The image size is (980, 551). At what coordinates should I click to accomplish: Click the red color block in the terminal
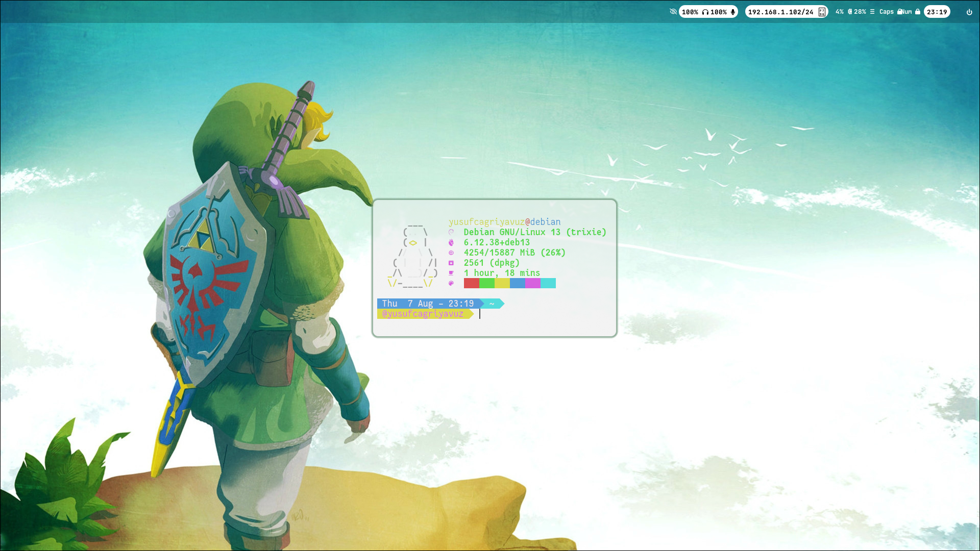click(x=472, y=283)
